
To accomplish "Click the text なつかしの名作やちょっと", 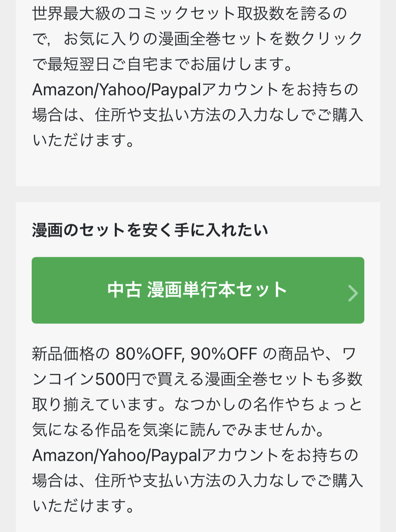I will [x=269, y=404].
